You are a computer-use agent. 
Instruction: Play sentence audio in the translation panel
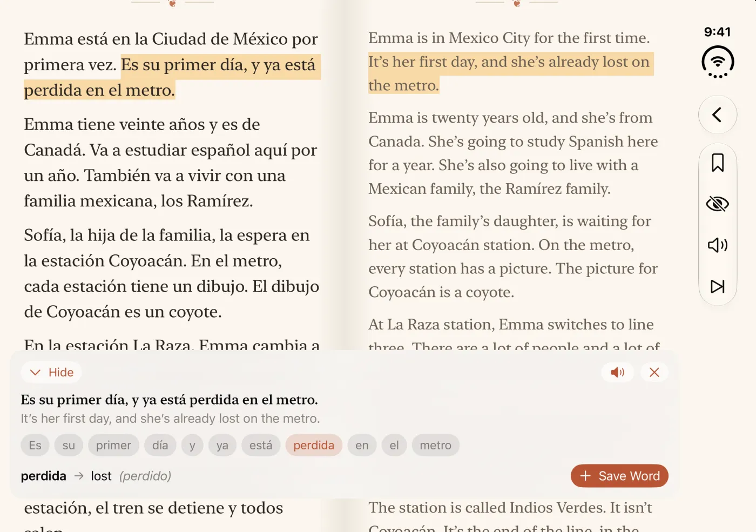[617, 372]
